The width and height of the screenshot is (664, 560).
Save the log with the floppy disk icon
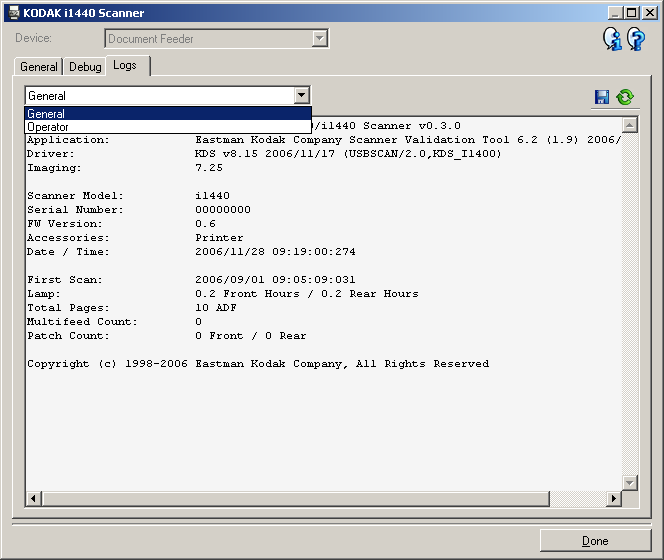602,97
